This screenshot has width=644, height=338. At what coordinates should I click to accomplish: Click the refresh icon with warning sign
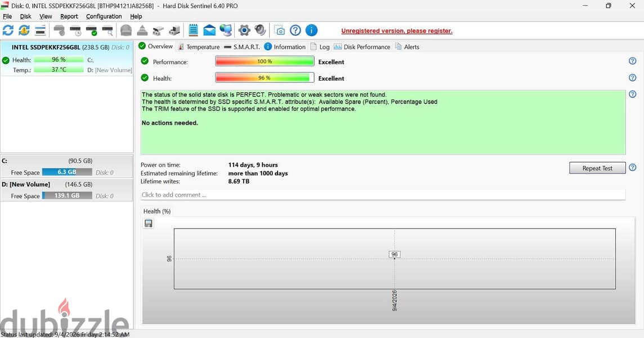pyautogui.click(x=24, y=30)
